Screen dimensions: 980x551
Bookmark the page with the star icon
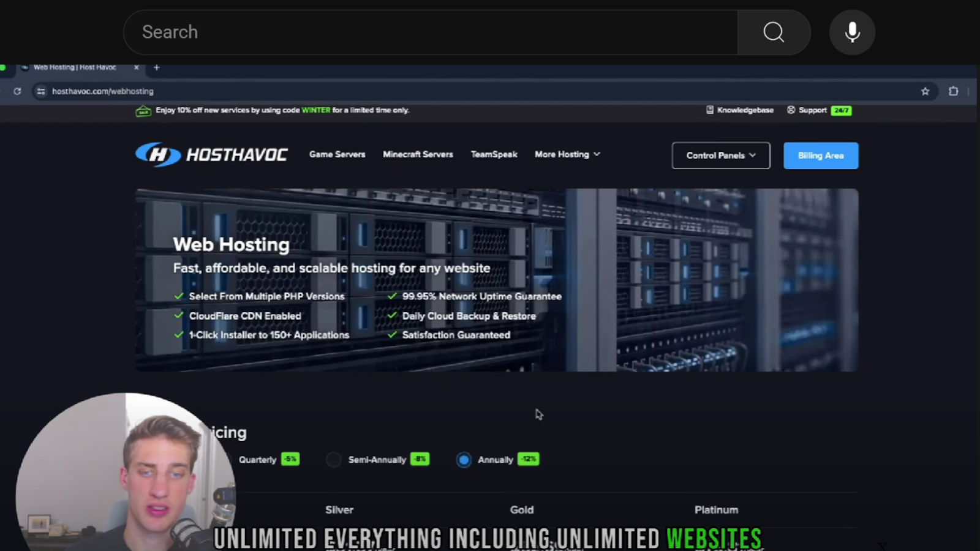925,91
